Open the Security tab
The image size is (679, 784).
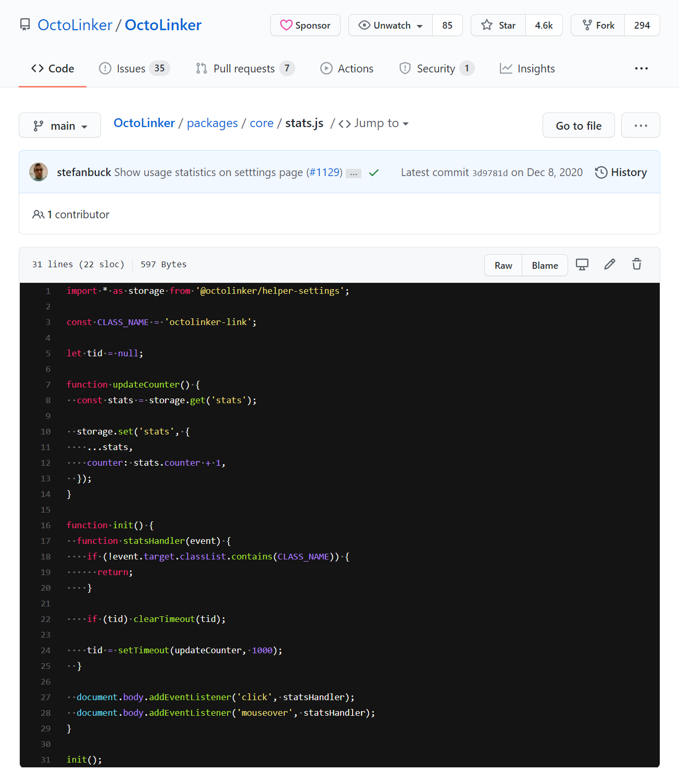coord(436,68)
